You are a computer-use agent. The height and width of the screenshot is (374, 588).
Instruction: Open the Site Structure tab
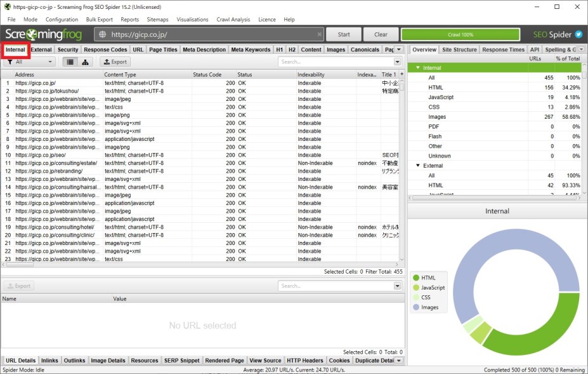[x=459, y=50]
